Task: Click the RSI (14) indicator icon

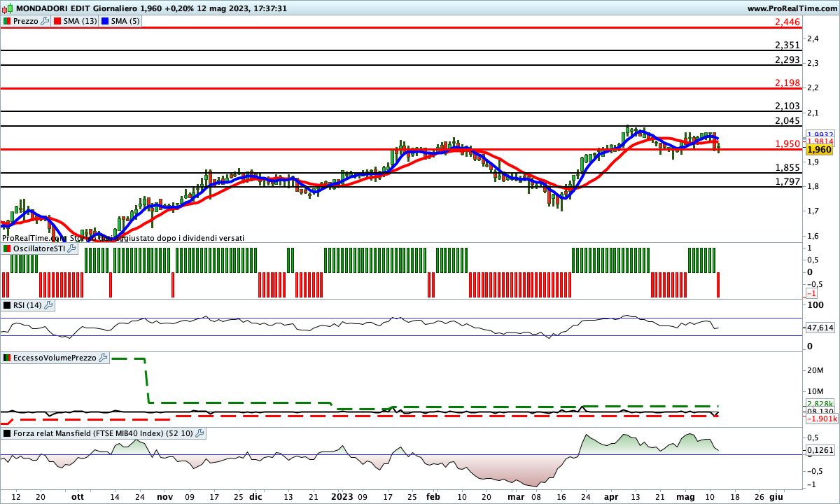Action: point(6,305)
